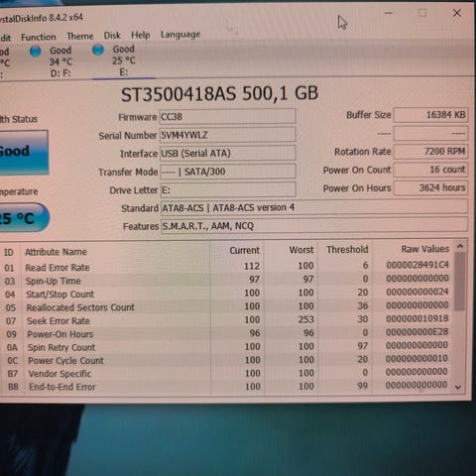Click the scroll up arrow of attribute list
Image resolution: width=476 pixels, height=476 pixels.
[x=460, y=246]
